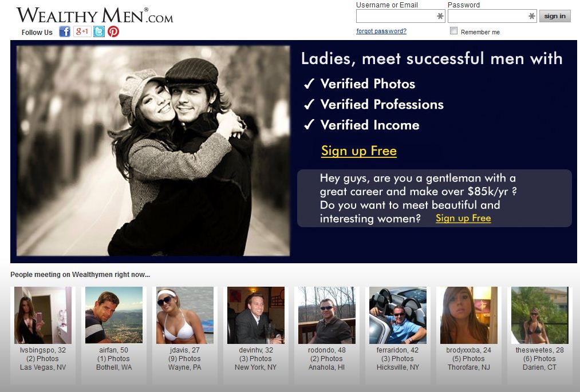Viewport: 580px width, 392px height.
Task: Click the ladies' Sign up Free link
Action: pos(359,151)
